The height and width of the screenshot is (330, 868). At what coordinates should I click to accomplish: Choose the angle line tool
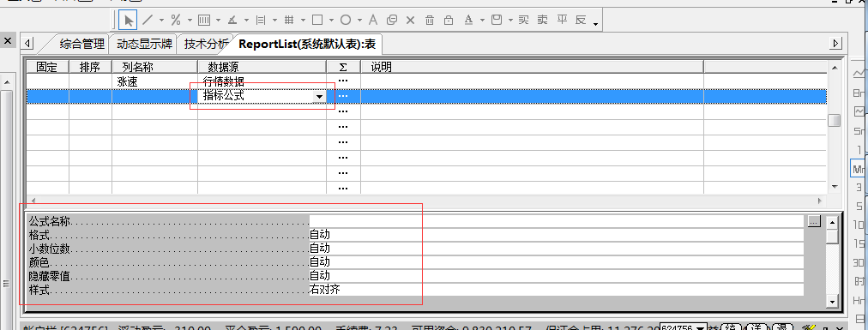coord(232,21)
